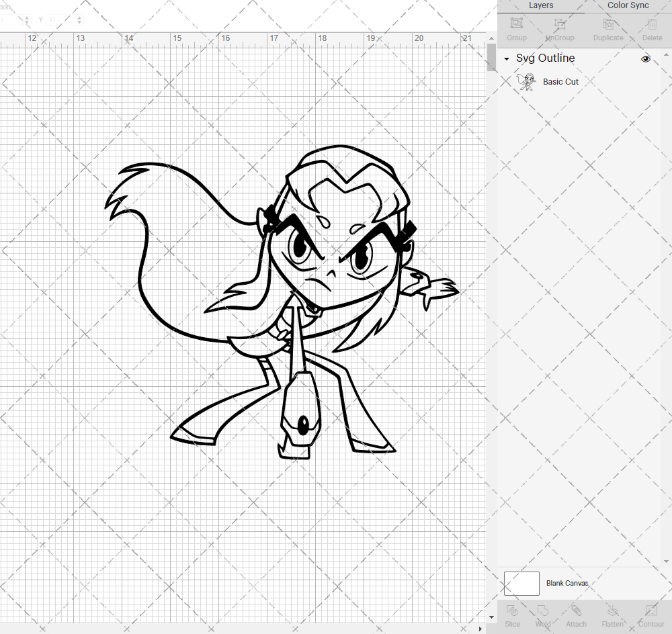Image resolution: width=672 pixels, height=634 pixels.
Task: Open the Layers tab
Action: coord(541,5)
